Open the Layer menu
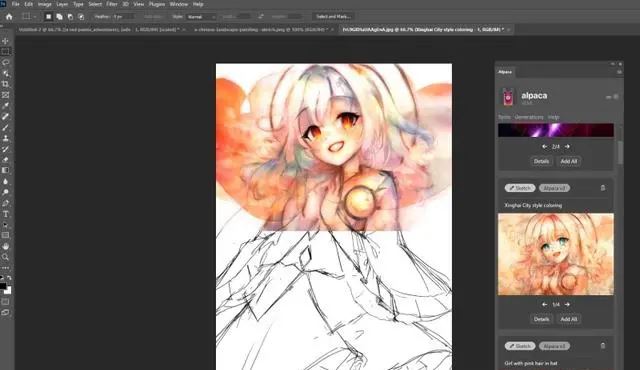This screenshot has height=370, width=640. [x=62, y=4]
